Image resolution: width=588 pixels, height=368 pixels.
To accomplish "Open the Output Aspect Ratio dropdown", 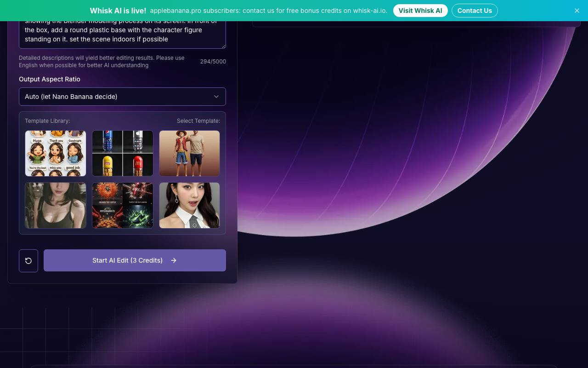I will coord(122,97).
